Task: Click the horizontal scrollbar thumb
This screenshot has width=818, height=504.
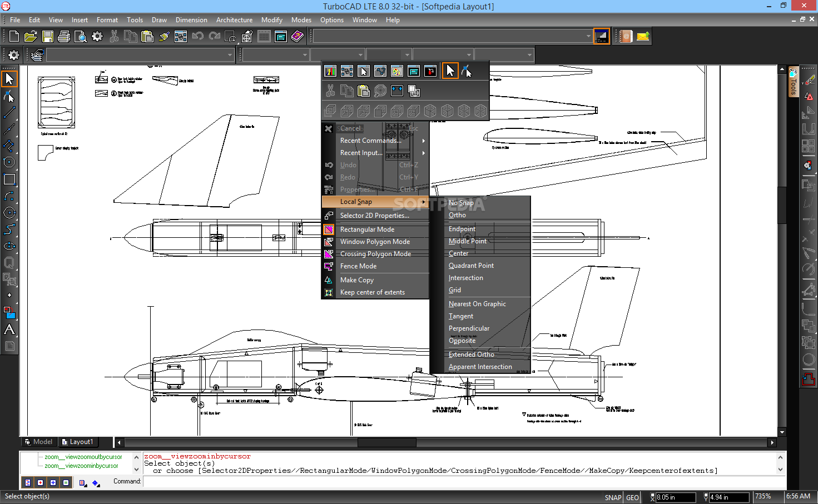Action: [x=387, y=443]
